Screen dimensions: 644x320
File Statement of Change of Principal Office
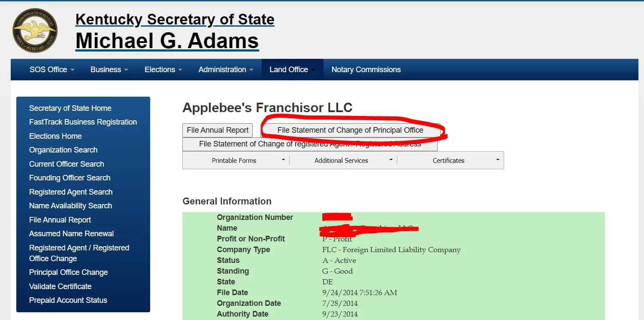[350, 130]
